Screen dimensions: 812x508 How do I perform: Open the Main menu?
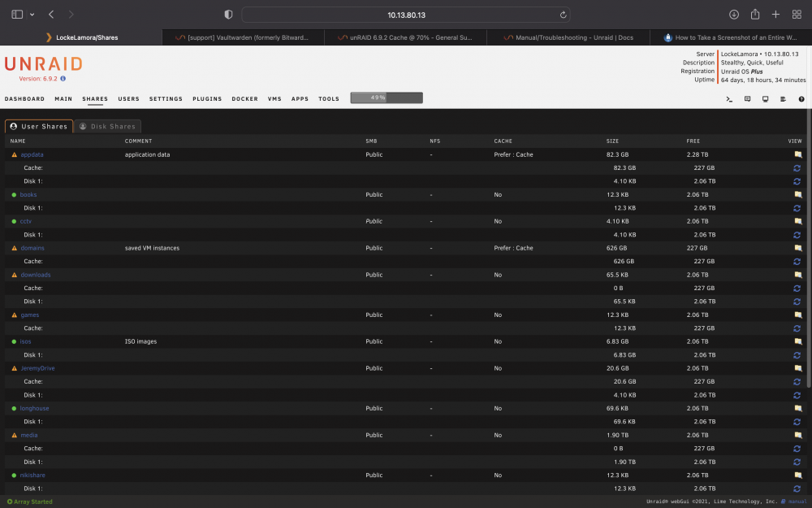click(x=63, y=98)
